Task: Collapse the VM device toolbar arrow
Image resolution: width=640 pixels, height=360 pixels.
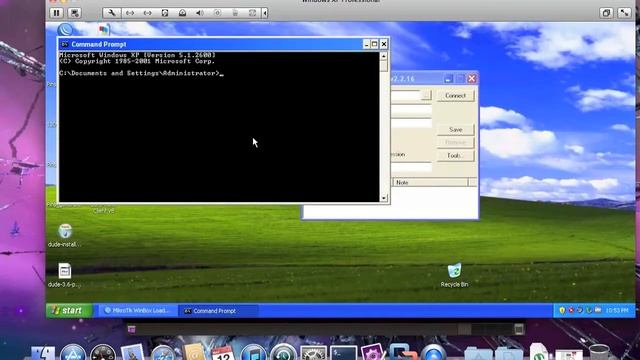Action: 264,13
